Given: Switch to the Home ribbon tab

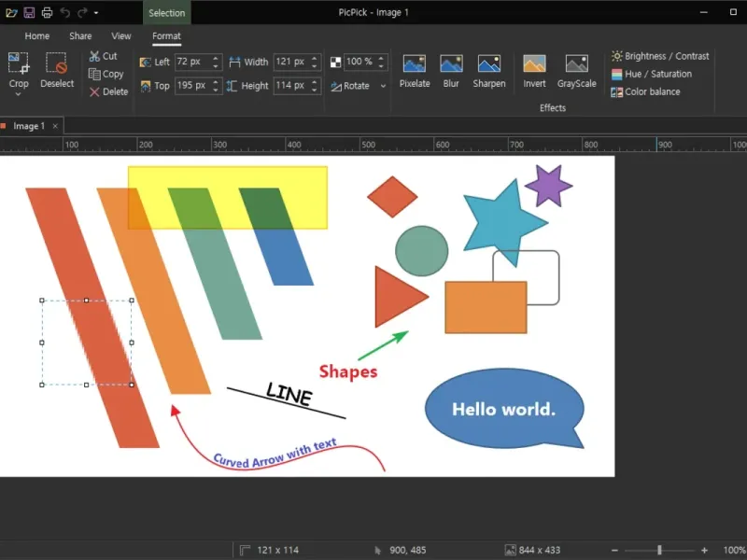Looking at the screenshot, I should pos(37,36).
